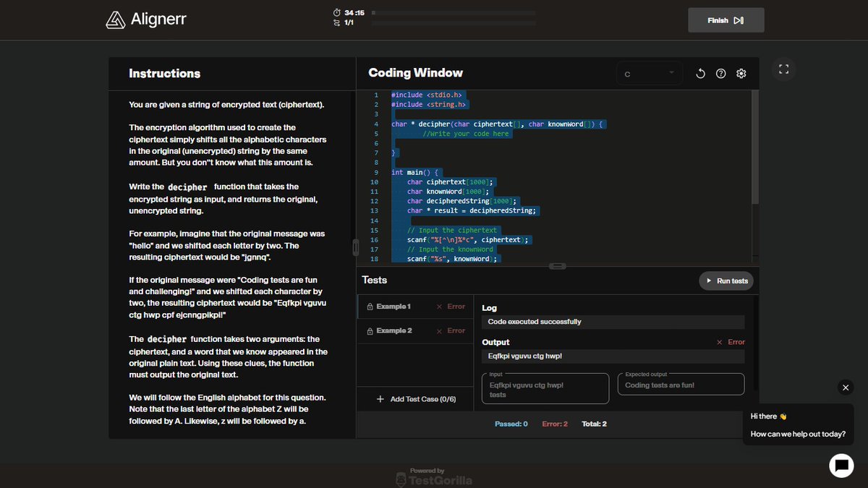Image resolution: width=868 pixels, height=488 pixels.
Task: Click the 'char * decipher' function signature line
Action: pyautogui.click(x=498, y=124)
